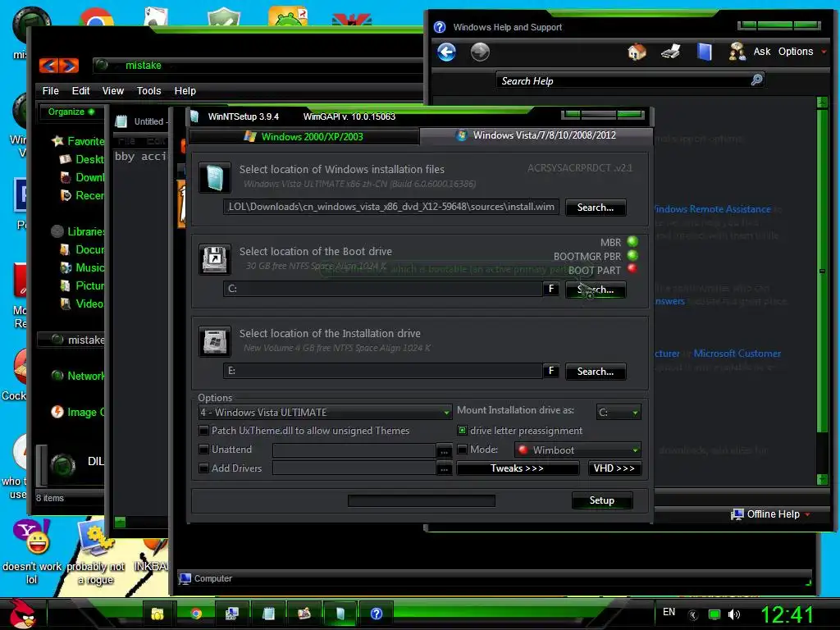The image size is (840, 630).
Task: Open Mount Installation drive letter dropdown
Action: tap(619, 412)
